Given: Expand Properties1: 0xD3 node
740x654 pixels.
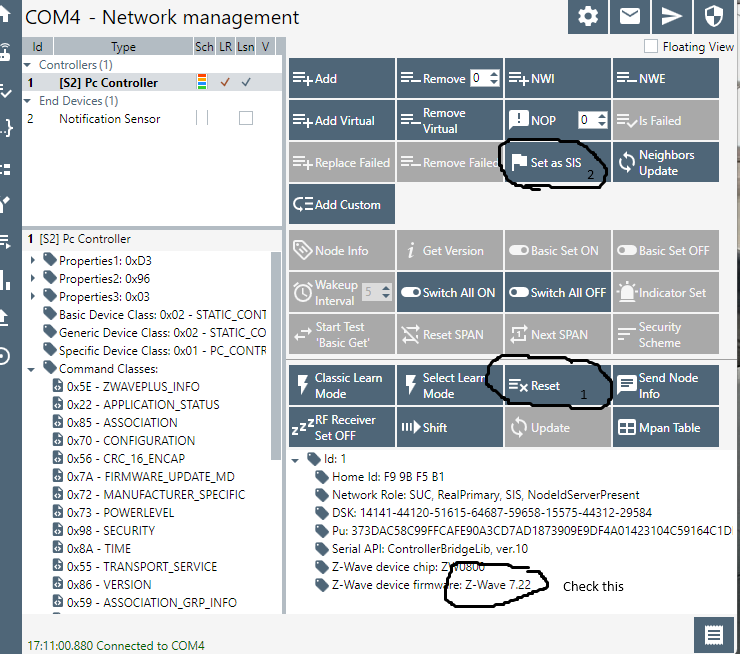Looking at the screenshot, I should [34, 260].
